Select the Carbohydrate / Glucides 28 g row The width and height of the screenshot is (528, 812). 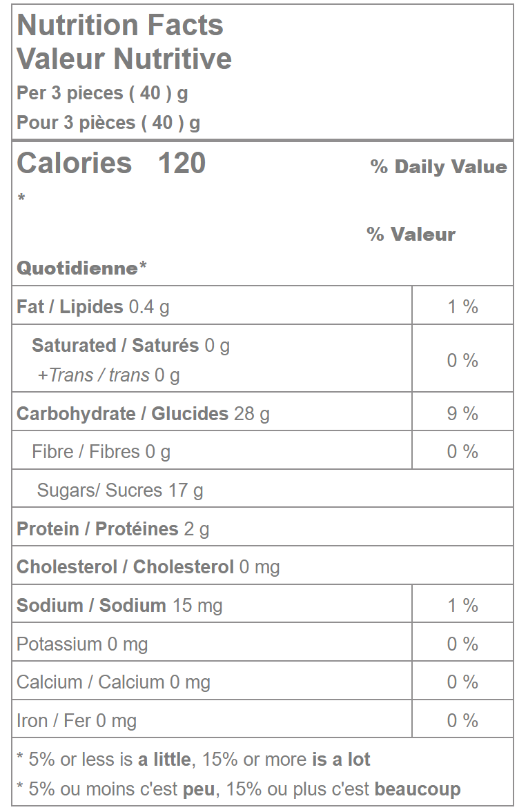(x=143, y=414)
